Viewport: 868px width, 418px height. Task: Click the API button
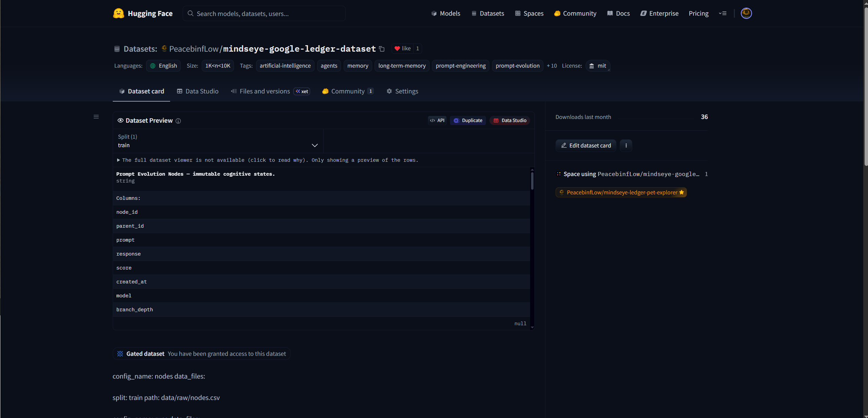[x=437, y=121]
